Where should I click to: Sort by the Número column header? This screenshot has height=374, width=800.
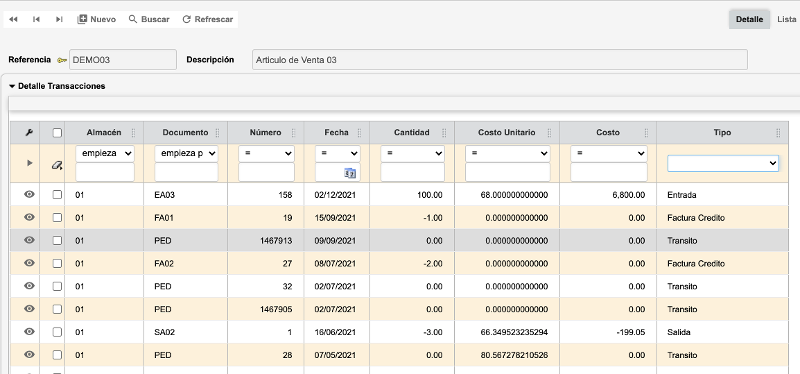pos(265,133)
